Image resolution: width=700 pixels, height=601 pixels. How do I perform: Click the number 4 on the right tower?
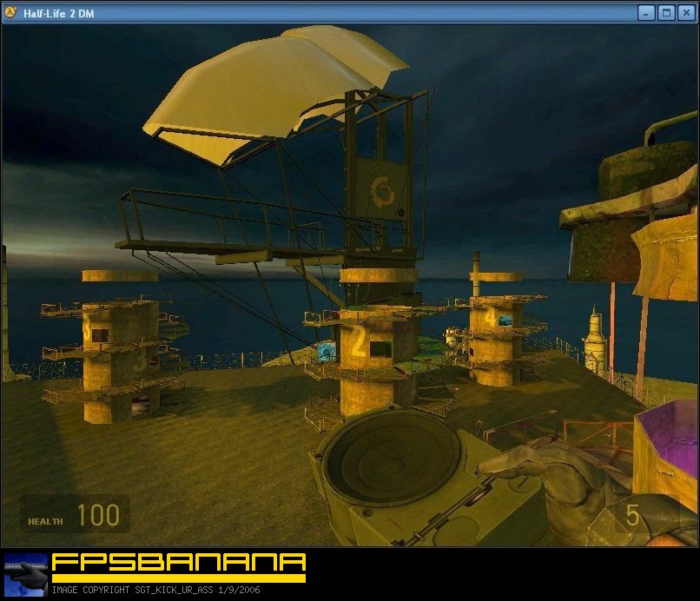click(491, 318)
